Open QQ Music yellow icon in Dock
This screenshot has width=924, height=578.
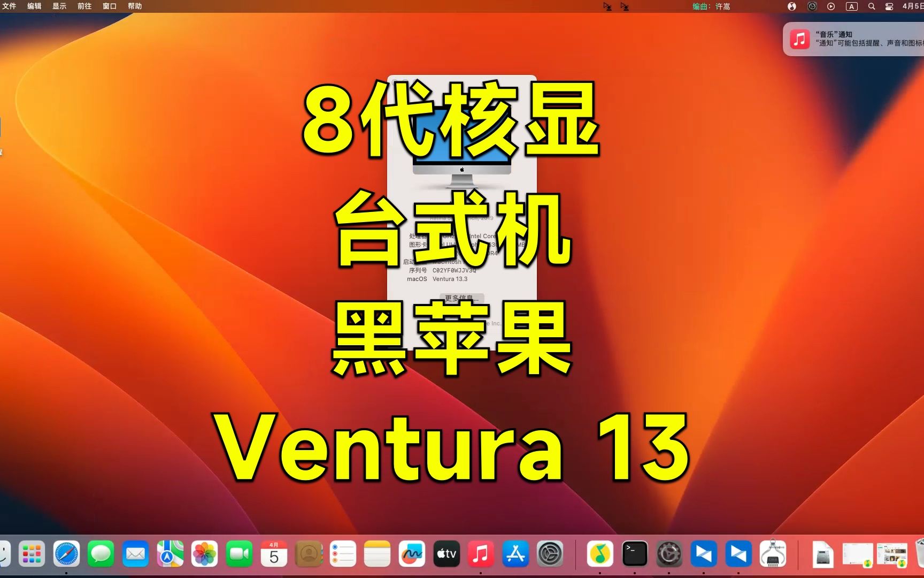tap(600, 554)
